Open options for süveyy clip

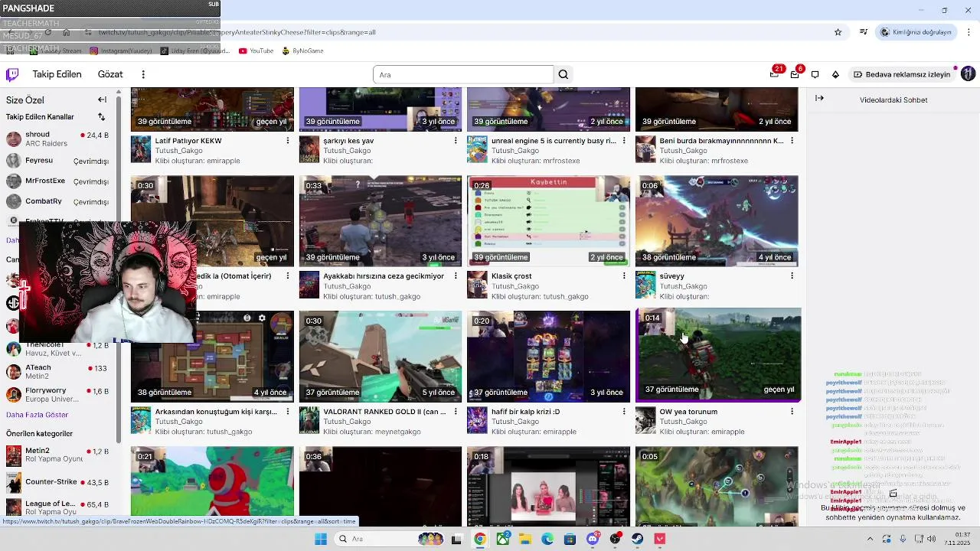[x=792, y=275]
